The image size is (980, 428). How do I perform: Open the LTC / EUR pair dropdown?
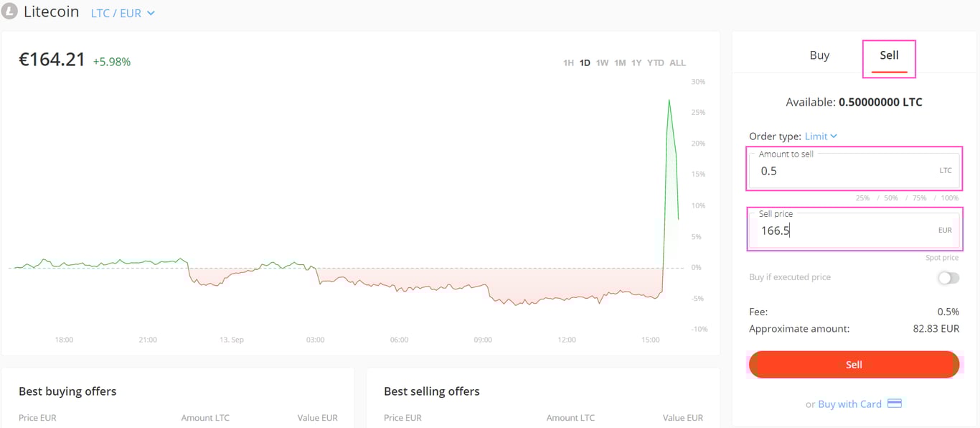[x=123, y=14]
